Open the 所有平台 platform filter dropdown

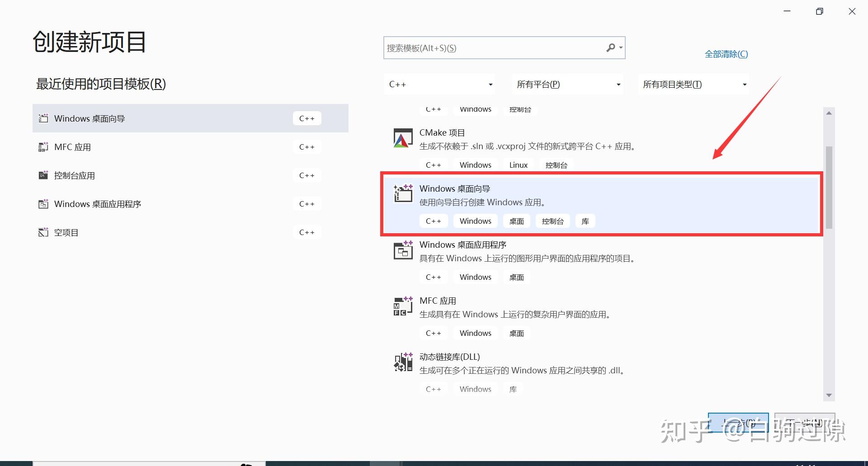[x=567, y=85]
